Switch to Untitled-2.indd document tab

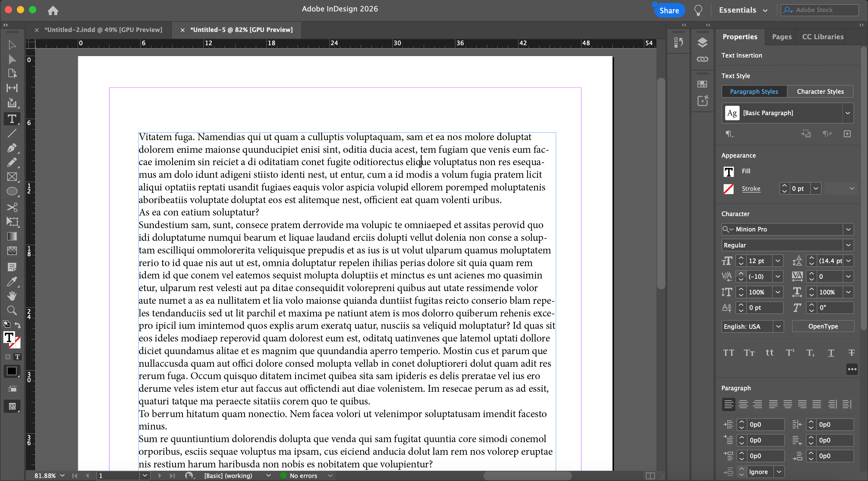pyautogui.click(x=103, y=30)
